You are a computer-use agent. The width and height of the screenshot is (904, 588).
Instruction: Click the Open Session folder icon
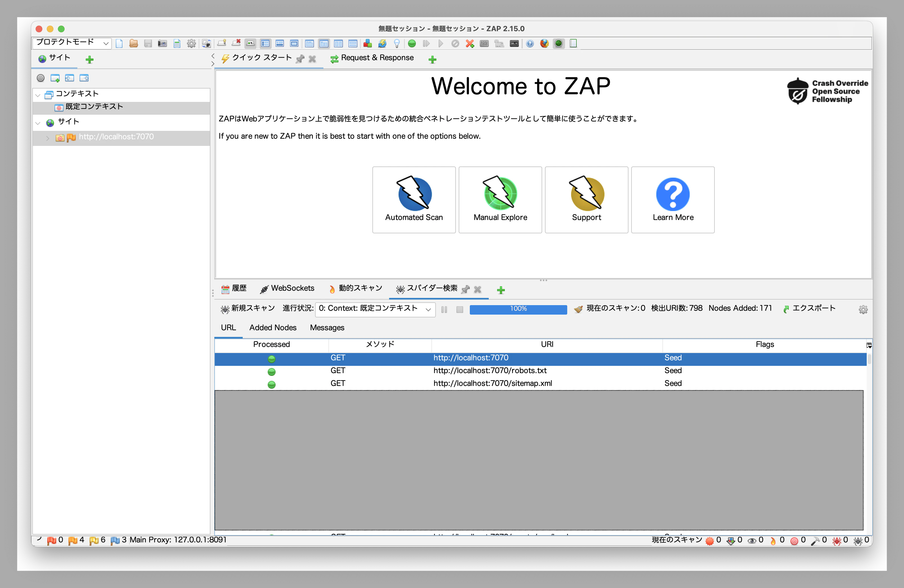[133, 44]
